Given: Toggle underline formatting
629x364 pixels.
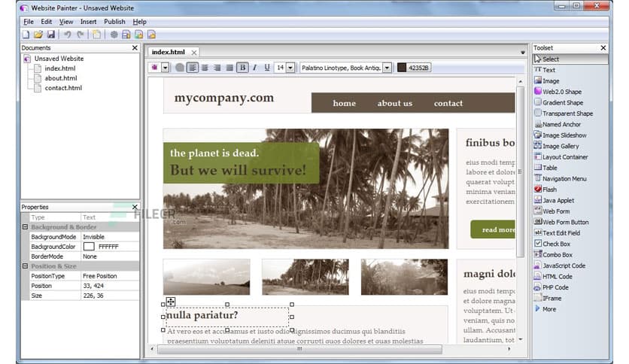Looking at the screenshot, I should point(267,68).
